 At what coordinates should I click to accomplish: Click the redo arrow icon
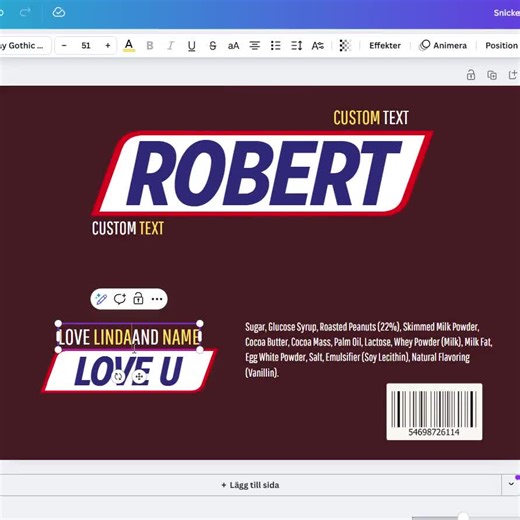coord(25,13)
